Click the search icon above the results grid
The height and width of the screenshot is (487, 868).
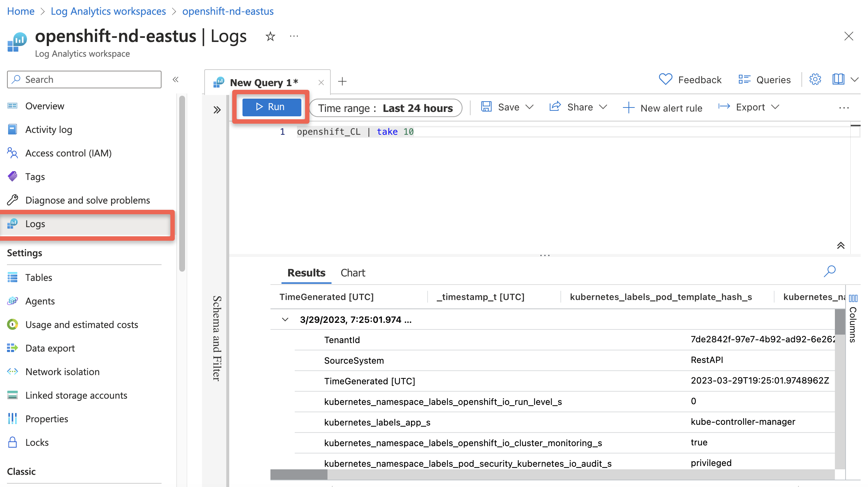830,272
